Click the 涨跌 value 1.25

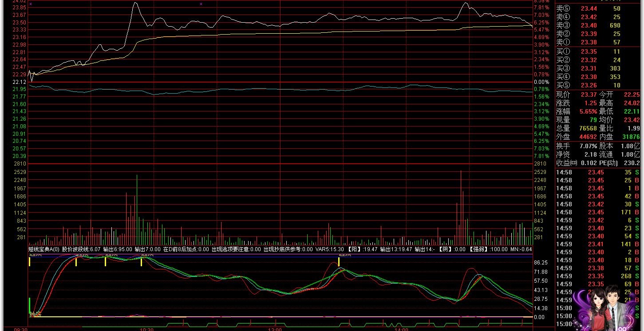[x=591, y=103]
